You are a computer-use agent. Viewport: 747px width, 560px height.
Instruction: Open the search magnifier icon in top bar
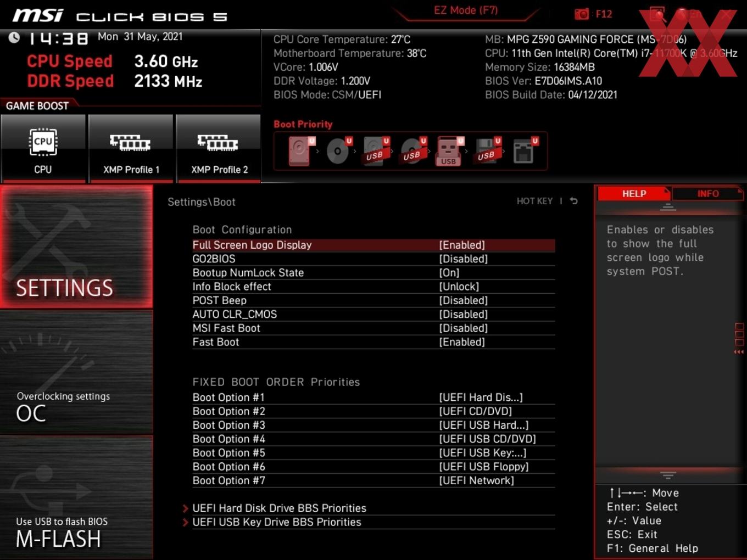coord(657,14)
